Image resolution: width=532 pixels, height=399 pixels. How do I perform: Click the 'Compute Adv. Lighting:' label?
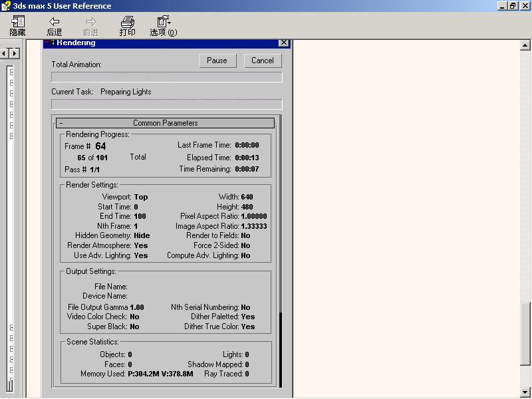pyautogui.click(x=203, y=255)
